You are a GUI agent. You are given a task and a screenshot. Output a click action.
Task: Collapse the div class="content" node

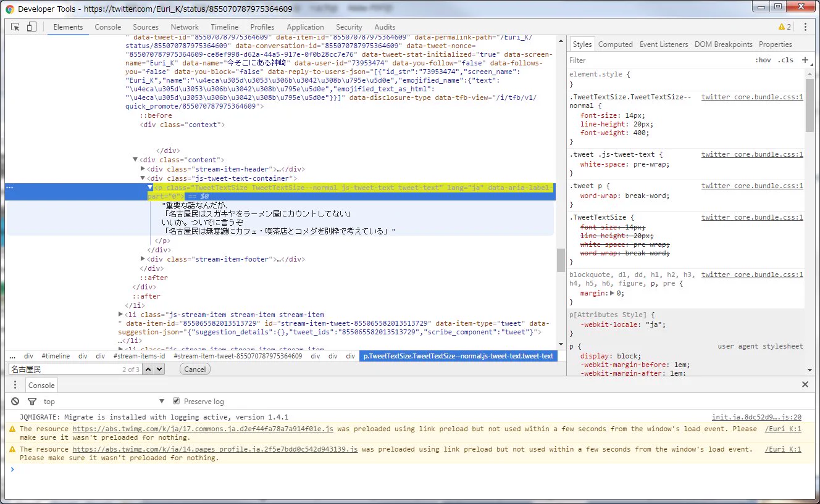[136, 160]
